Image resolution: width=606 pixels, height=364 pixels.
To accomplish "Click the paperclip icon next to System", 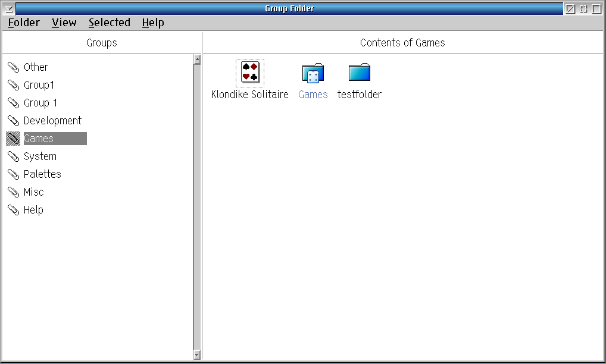I will coord(14,156).
